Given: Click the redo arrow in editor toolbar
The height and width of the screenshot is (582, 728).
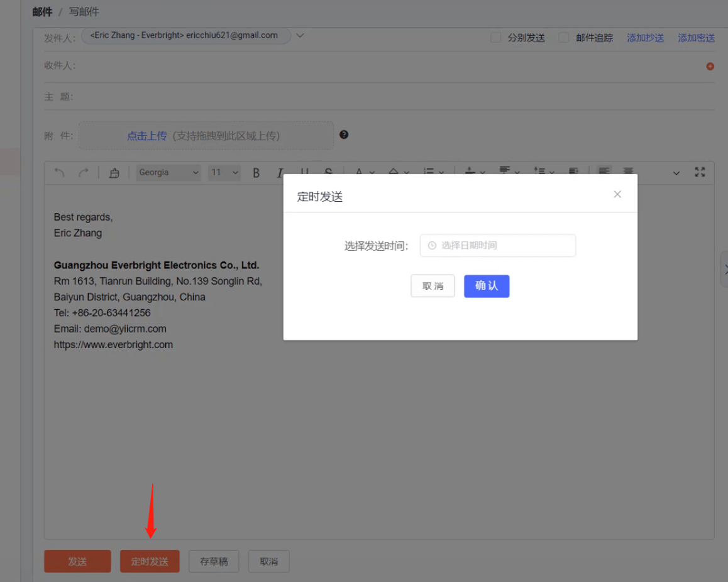Looking at the screenshot, I should 84,173.
